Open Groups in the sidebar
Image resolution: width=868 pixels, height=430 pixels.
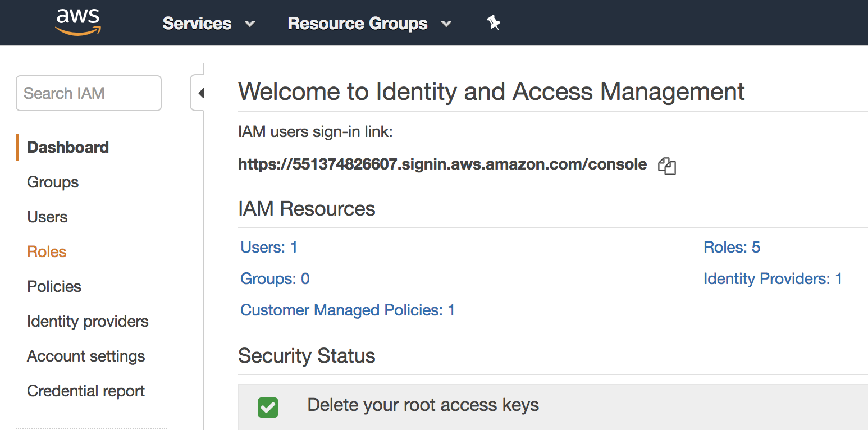(x=53, y=182)
